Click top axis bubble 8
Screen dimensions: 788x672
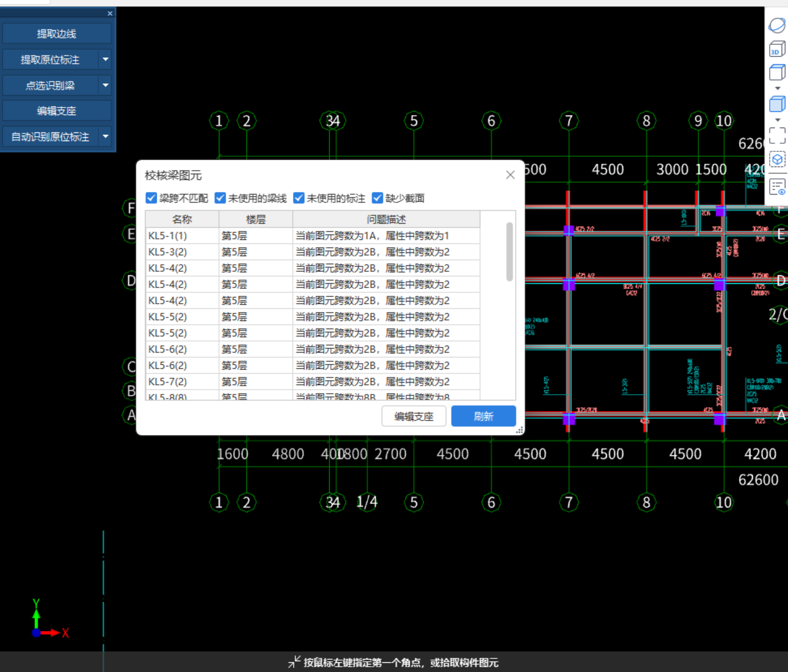646,121
